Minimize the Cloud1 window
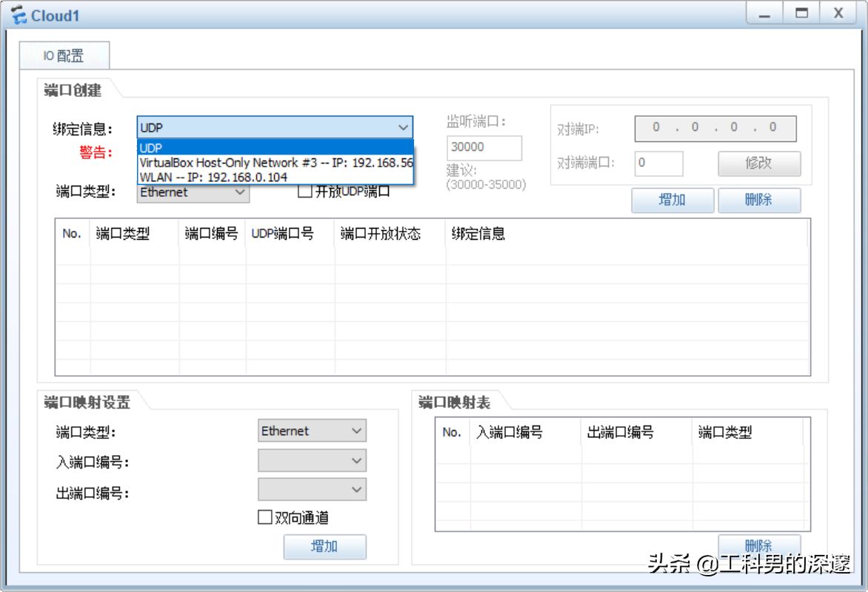 click(x=764, y=13)
